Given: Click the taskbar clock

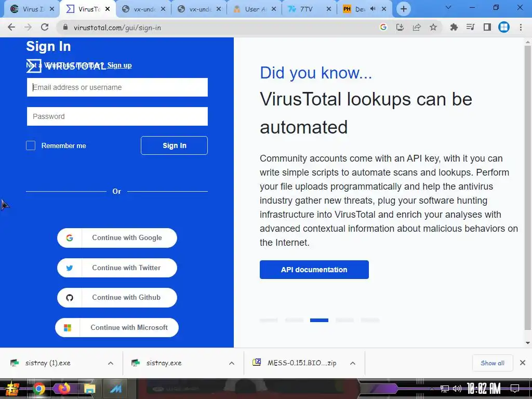Looking at the screenshot, I should tap(484, 389).
